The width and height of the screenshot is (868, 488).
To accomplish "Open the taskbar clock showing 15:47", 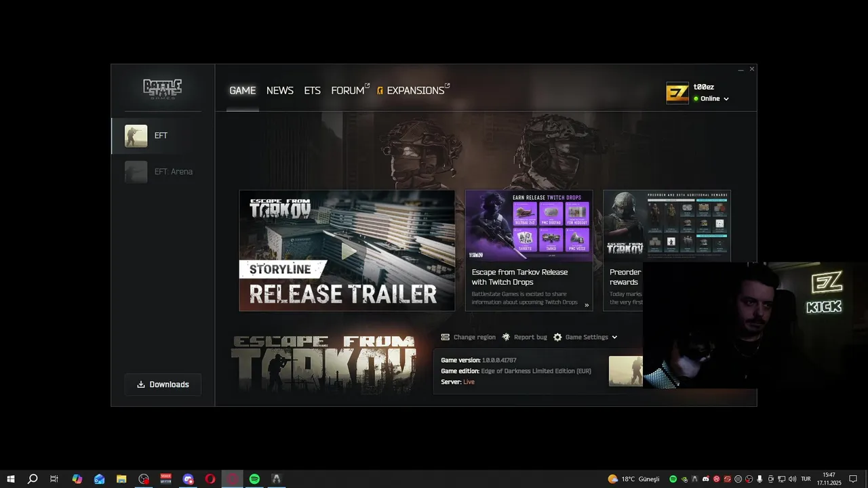I will [829, 479].
